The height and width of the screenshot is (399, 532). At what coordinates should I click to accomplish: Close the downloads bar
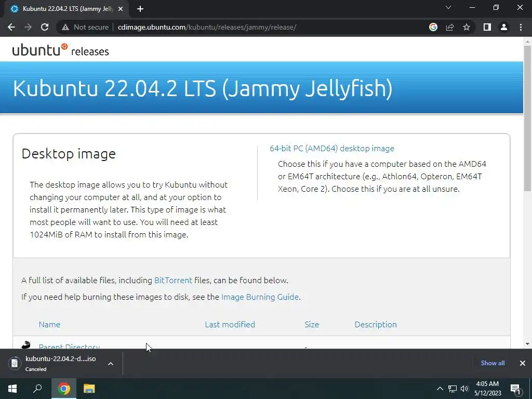pyautogui.click(x=523, y=363)
